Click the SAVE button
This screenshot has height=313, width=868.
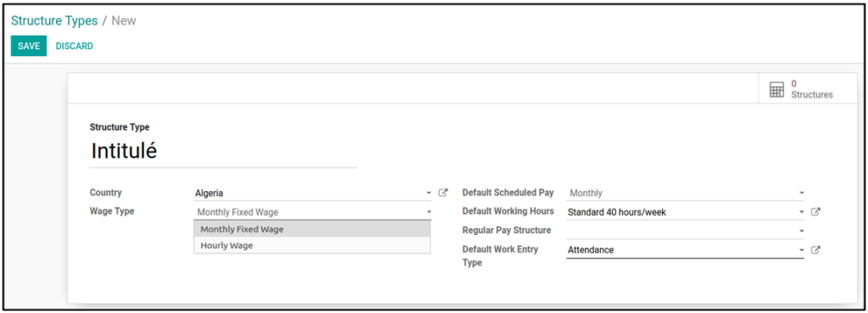pos(29,46)
